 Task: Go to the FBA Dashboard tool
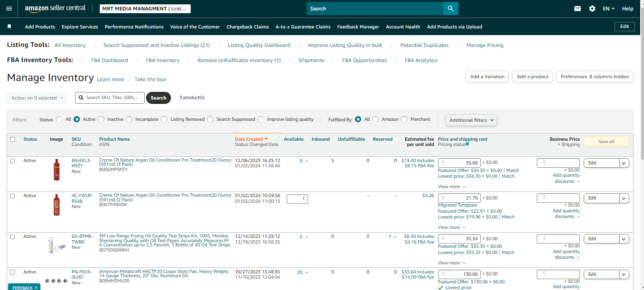[x=110, y=60]
